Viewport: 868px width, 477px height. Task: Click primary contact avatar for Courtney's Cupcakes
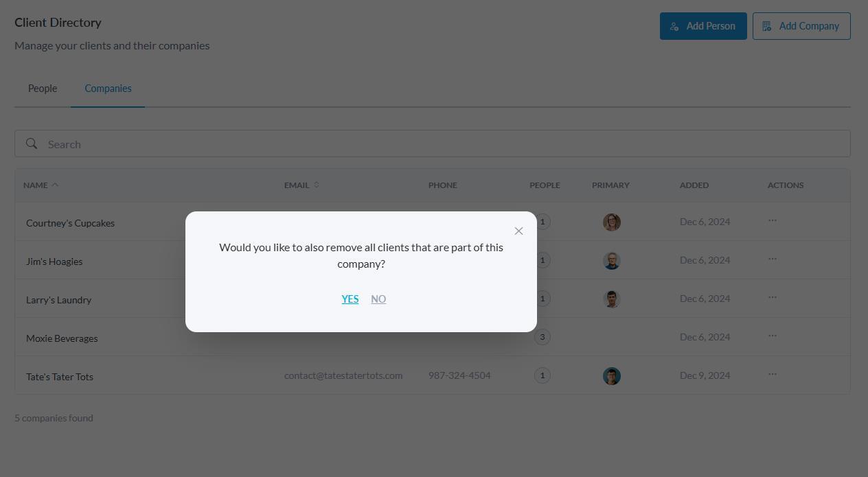611,222
